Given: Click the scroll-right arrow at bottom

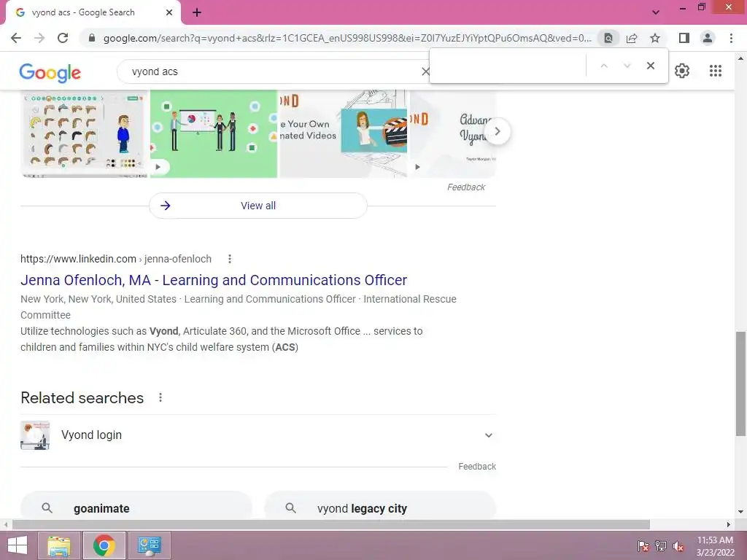Looking at the screenshot, I should [729, 525].
